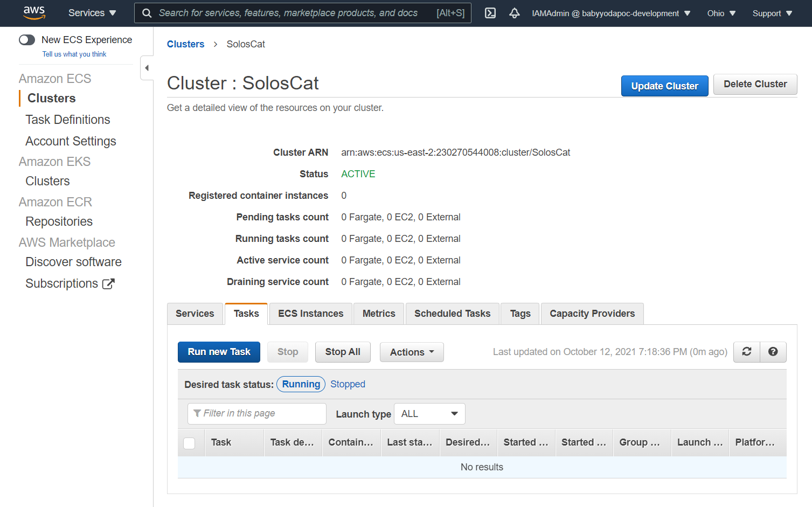Image resolution: width=812 pixels, height=507 pixels.
Task: Follow the Clusters breadcrumb link
Action: (185, 44)
